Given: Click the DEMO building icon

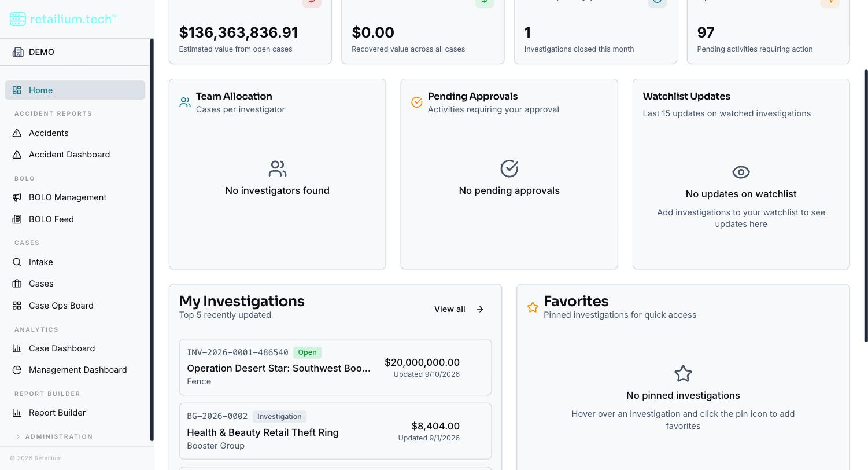Looking at the screenshot, I should click(x=17, y=52).
